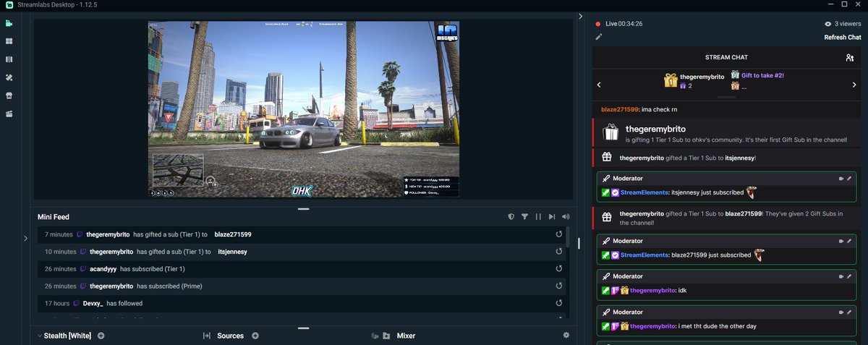Add a new source next to Sources
Image resolution: width=868 pixels, height=345 pixels.
click(x=255, y=336)
